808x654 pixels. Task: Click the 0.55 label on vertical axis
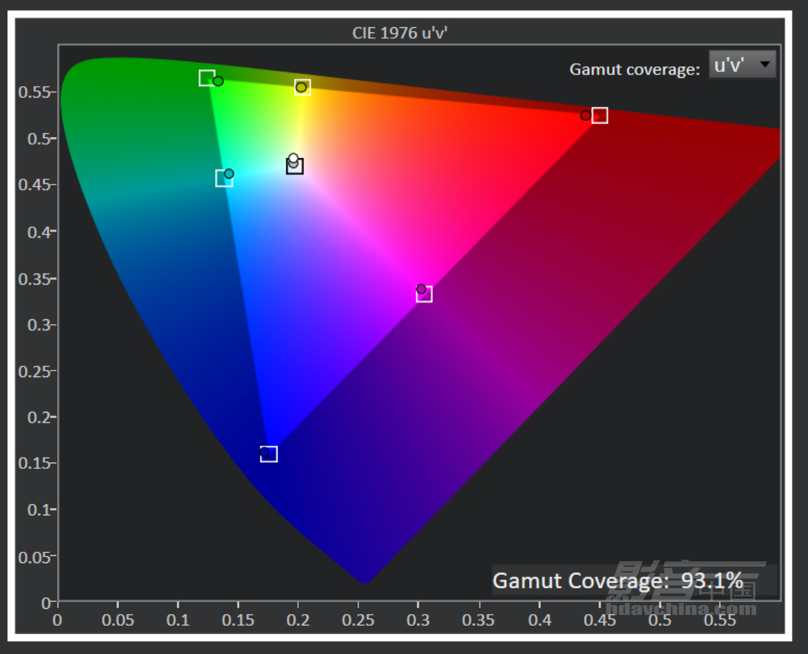[34, 92]
